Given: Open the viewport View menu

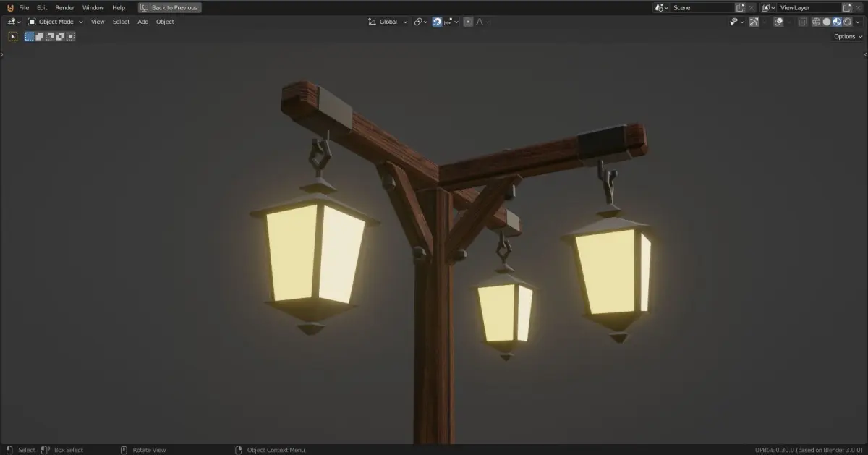Looking at the screenshot, I should (x=98, y=22).
